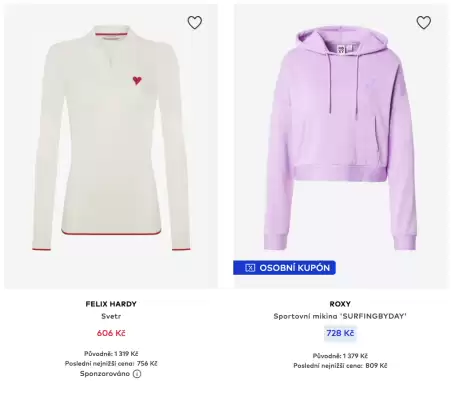The width and height of the screenshot is (453, 400).
Task: Open the ROXY brand name
Action: point(340,304)
